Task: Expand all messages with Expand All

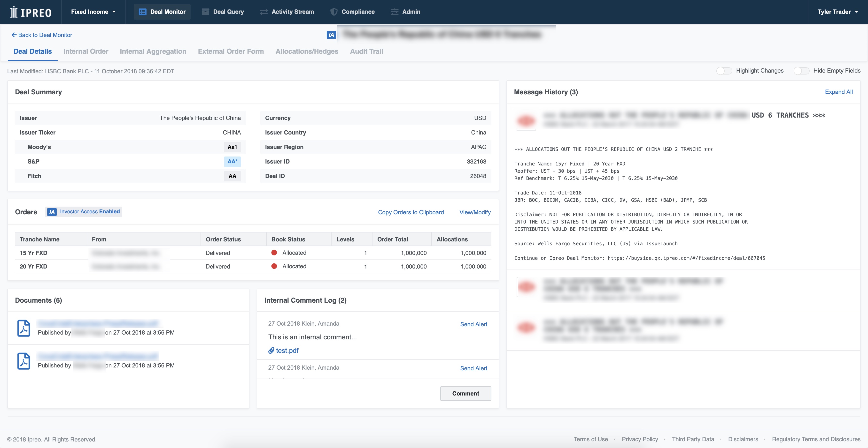Action: click(838, 92)
